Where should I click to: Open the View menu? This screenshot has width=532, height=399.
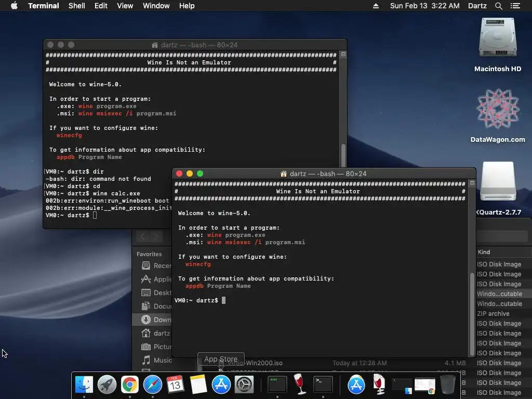click(125, 6)
